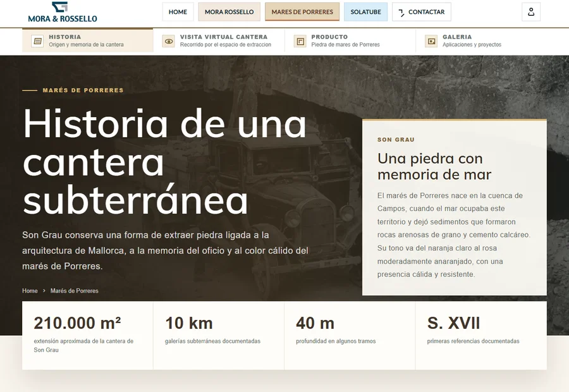Viewport: 569px width, 392px height.
Task: Click the Home breadcrumb link
Action: 30,291
